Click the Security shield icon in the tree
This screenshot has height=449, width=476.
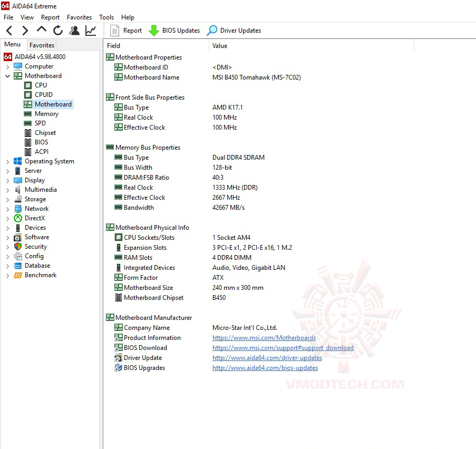click(x=18, y=247)
